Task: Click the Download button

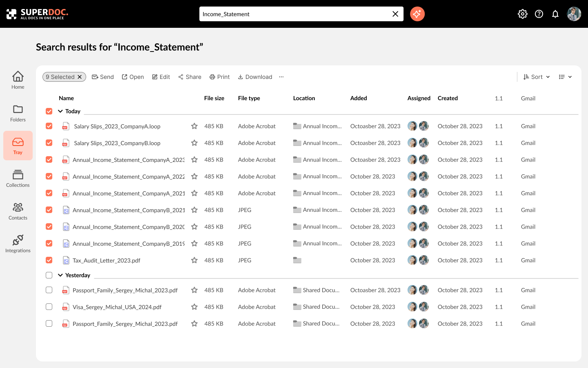Action: [255, 77]
